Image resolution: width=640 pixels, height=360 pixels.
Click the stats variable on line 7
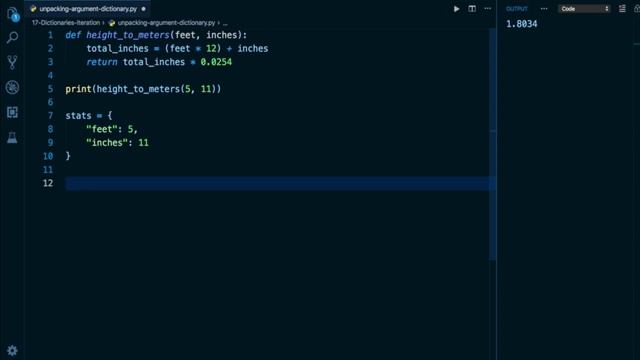coord(78,116)
